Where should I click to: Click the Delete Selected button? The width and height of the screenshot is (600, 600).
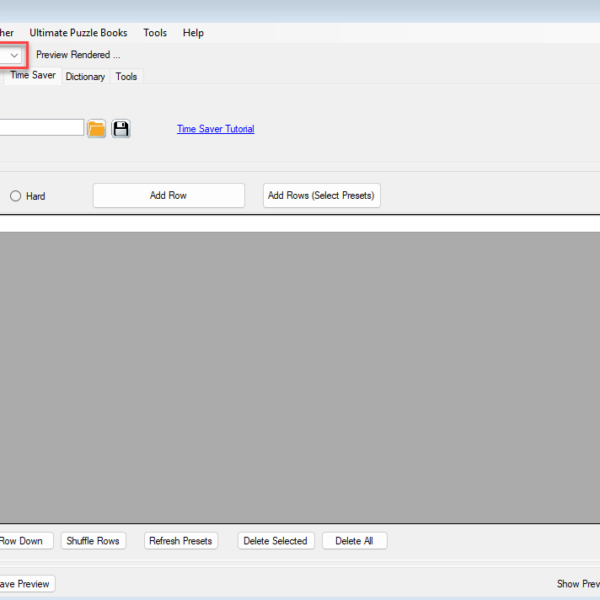click(x=275, y=541)
